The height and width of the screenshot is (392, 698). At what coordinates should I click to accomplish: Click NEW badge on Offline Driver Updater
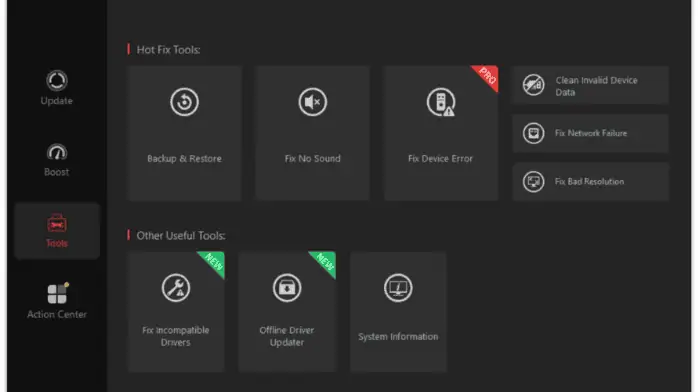325,262
